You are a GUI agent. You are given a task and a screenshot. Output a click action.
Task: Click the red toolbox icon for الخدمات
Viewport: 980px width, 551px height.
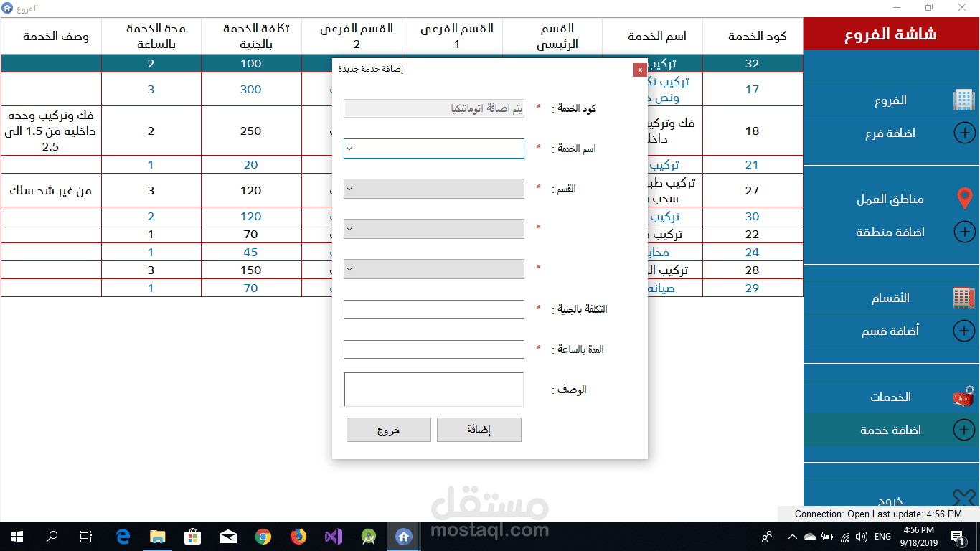(x=963, y=396)
